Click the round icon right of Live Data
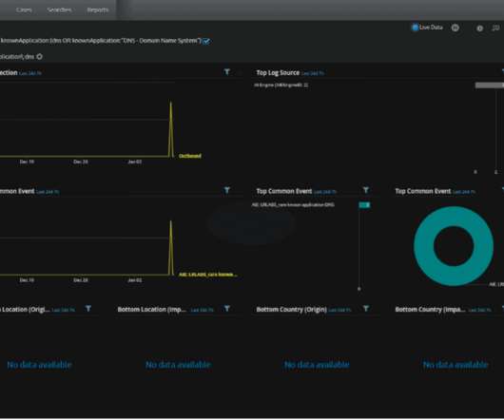 coord(456,28)
